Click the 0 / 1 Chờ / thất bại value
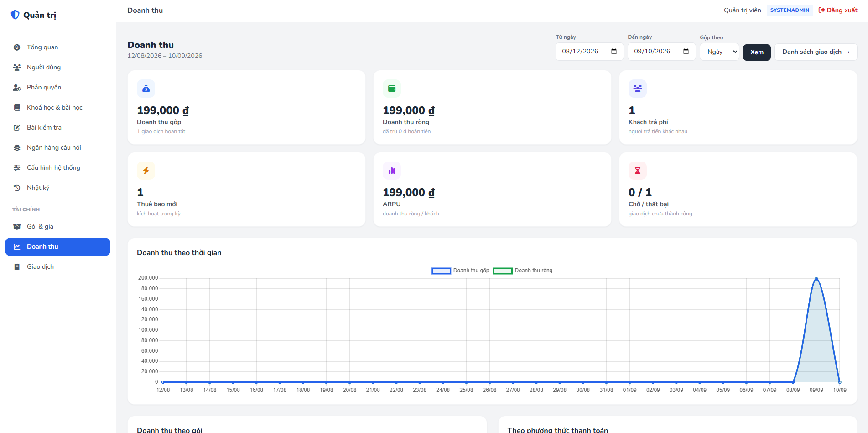The width and height of the screenshot is (868, 433). 640,193
